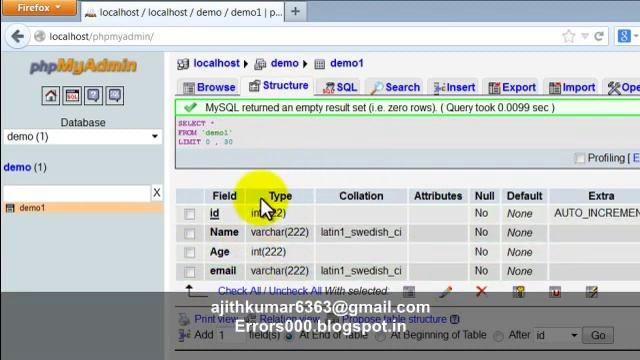The image size is (640, 360).
Task: Click the Collation column header
Action: (x=361, y=196)
